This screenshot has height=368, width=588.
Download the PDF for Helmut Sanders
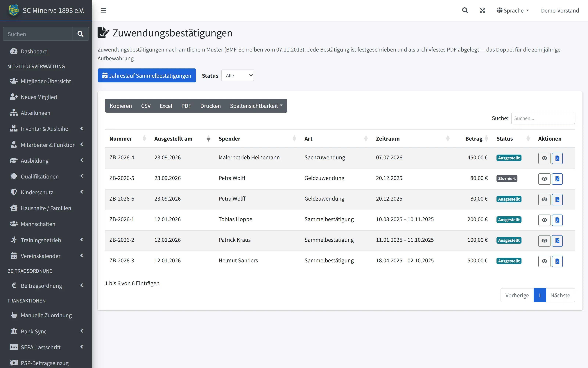pos(557,261)
